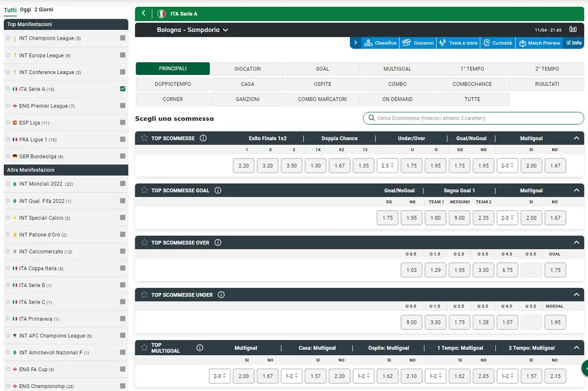The image size is (588, 391).
Task: Check the GER Bundesliga checkbox
Action: point(122,156)
